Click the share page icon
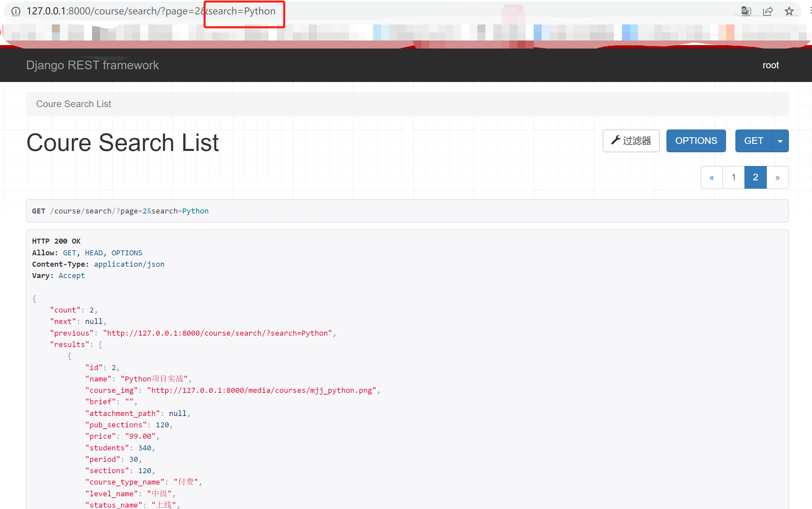Image resolution: width=812 pixels, height=509 pixels. [x=768, y=11]
